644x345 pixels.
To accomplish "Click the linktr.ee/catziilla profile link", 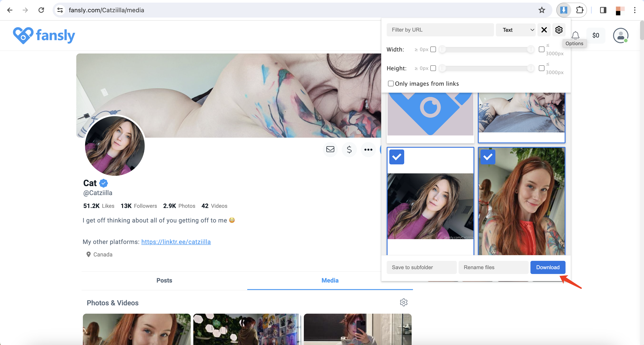I will click(x=176, y=242).
